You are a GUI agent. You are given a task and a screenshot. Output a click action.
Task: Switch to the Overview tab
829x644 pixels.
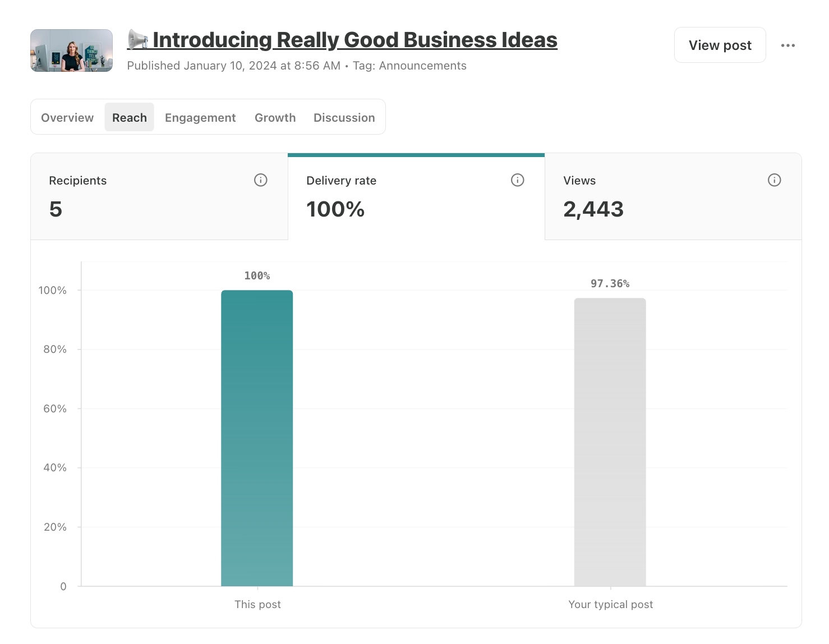click(x=67, y=117)
